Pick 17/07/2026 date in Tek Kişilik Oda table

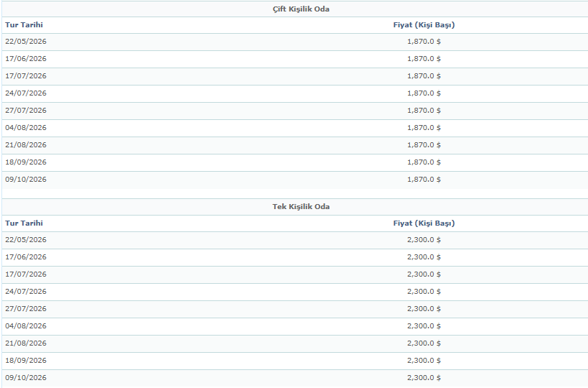tap(26, 274)
